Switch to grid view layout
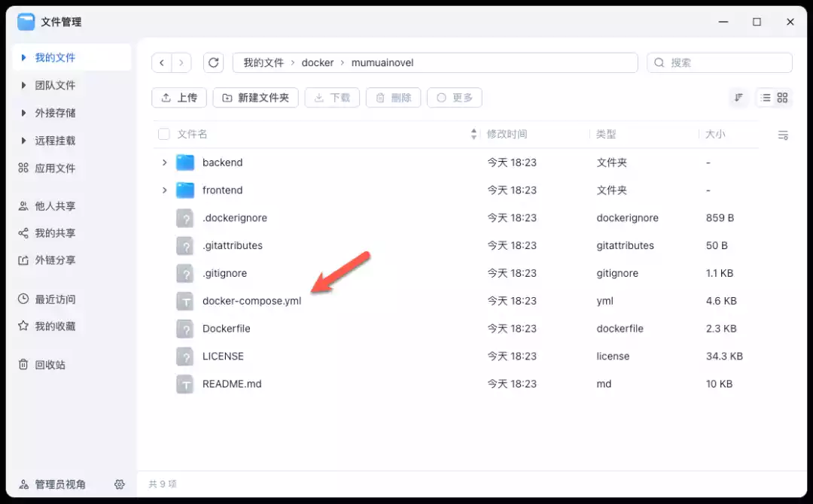This screenshot has height=504, width=813. 783,97
